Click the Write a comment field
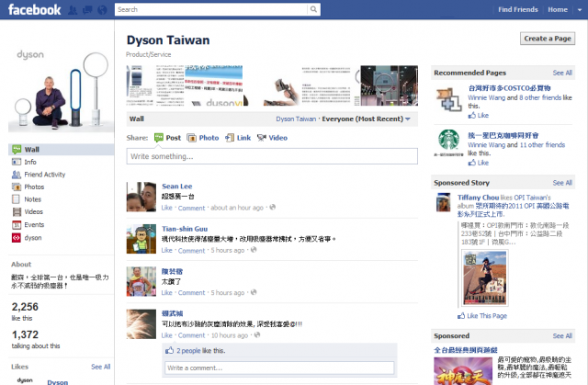 pos(279,368)
